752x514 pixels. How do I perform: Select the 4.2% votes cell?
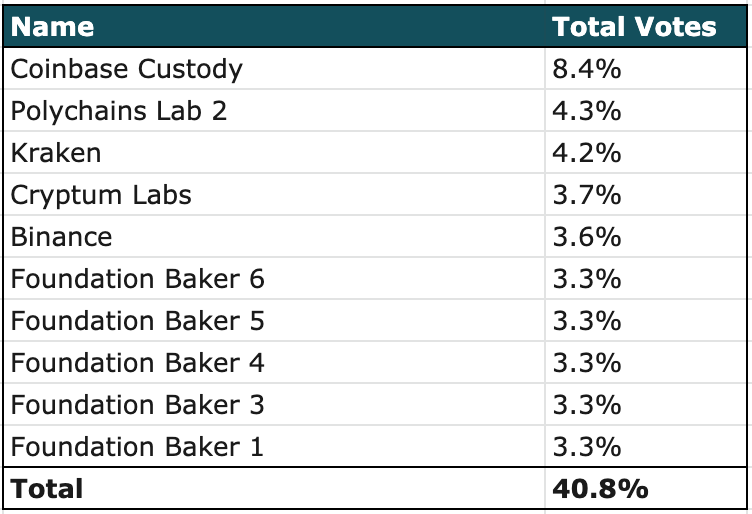pos(587,153)
